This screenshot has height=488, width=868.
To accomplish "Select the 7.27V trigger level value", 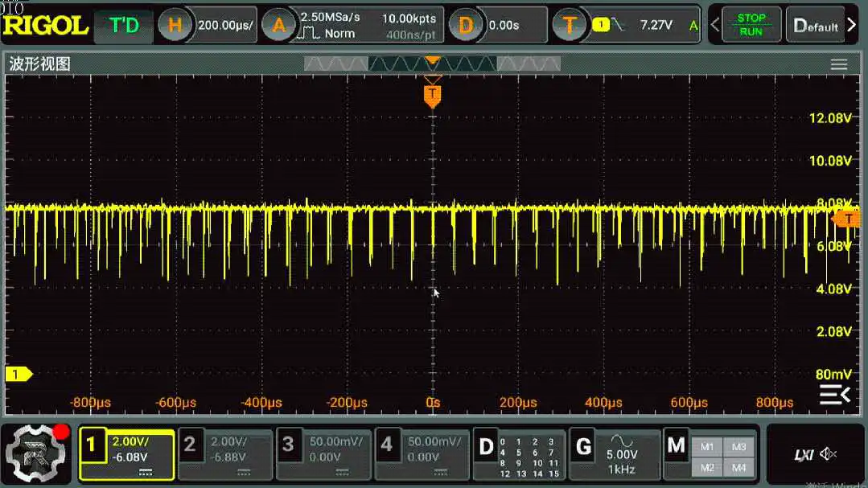I will point(656,25).
